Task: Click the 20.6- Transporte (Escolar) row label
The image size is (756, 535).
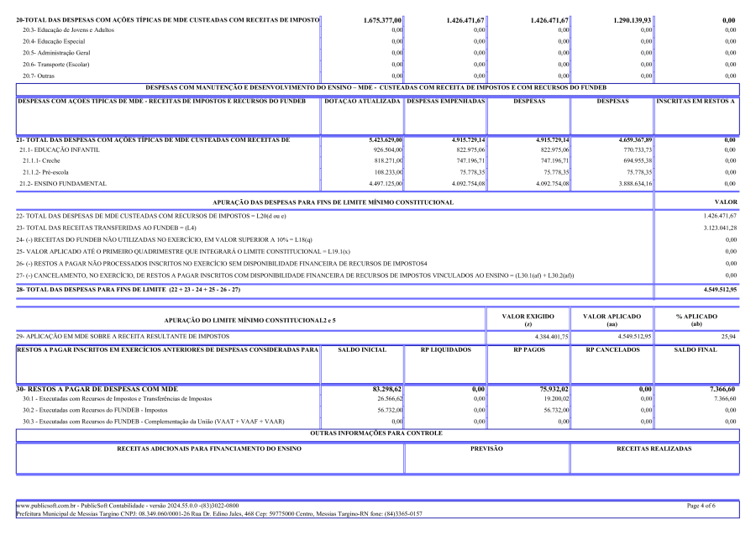Action: pos(56,65)
